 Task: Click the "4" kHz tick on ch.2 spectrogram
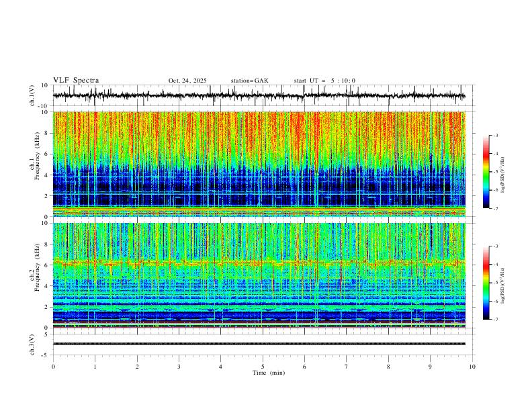pos(46,286)
